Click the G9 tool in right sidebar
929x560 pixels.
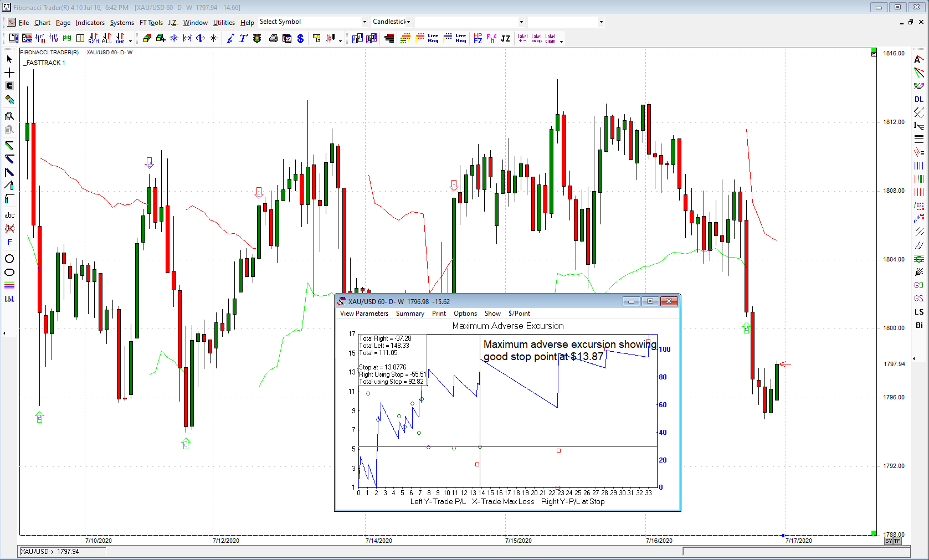[x=919, y=285]
